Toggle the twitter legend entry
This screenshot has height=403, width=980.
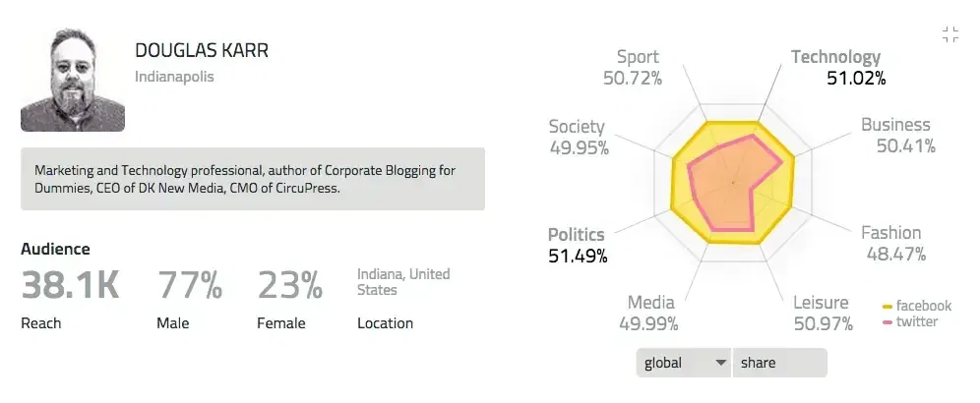[x=910, y=322]
